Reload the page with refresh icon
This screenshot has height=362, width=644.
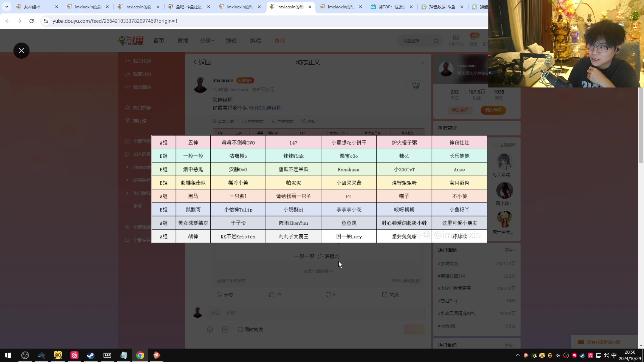point(32,21)
